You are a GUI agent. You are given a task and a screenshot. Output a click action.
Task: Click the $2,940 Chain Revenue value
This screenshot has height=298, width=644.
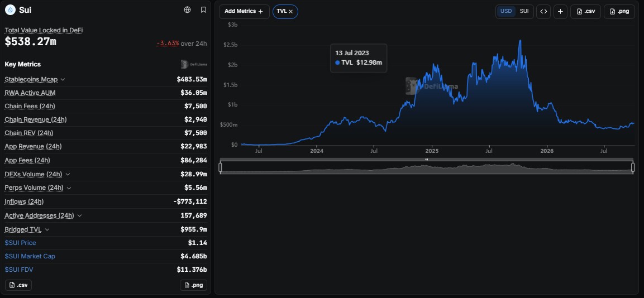point(195,119)
